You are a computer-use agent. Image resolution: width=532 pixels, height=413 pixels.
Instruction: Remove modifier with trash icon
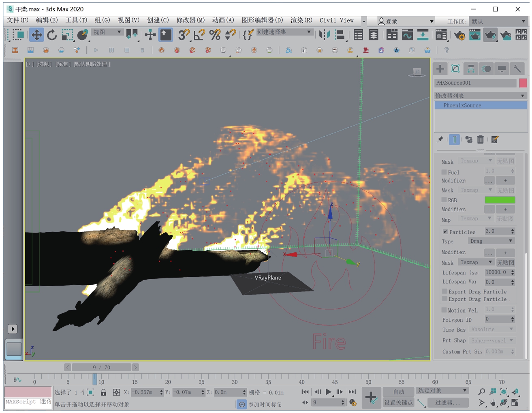pos(480,140)
